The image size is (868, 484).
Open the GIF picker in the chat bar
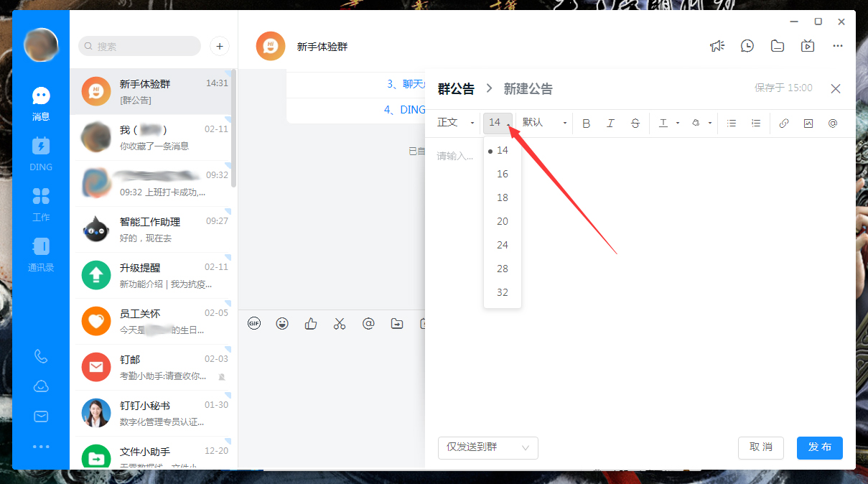(254, 323)
